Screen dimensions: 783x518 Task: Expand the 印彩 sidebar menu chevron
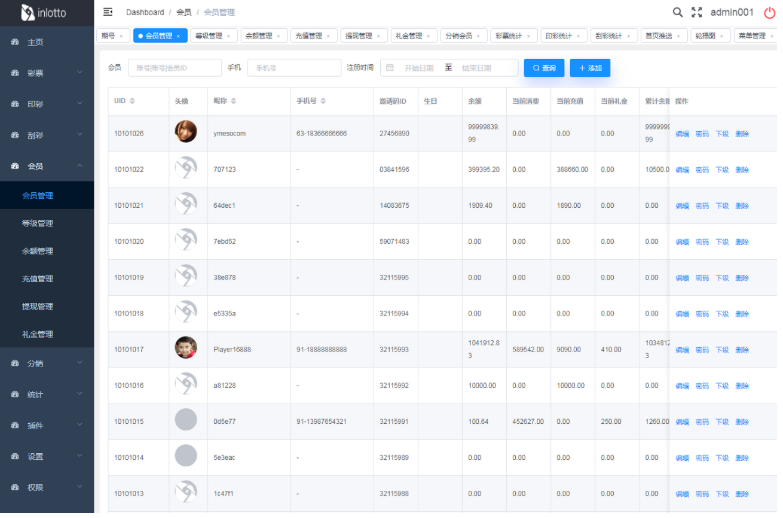pos(80,103)
